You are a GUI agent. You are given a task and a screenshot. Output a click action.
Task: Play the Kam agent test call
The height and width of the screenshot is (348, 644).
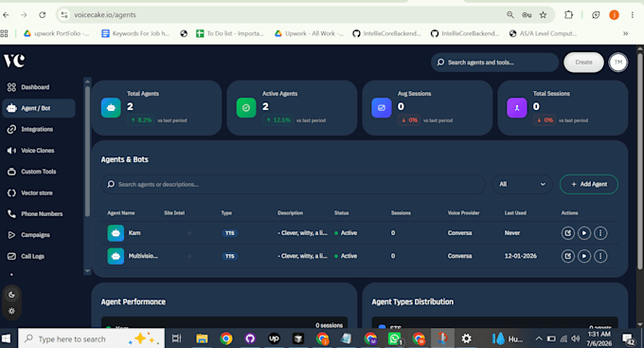pyautogui.click(x=584, y=233)
